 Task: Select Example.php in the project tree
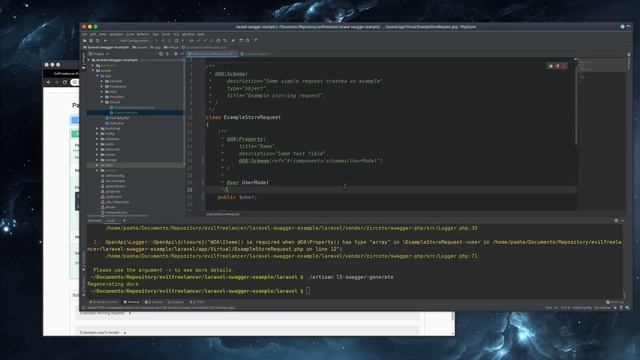pyautogui.click(x=117, y=118)
